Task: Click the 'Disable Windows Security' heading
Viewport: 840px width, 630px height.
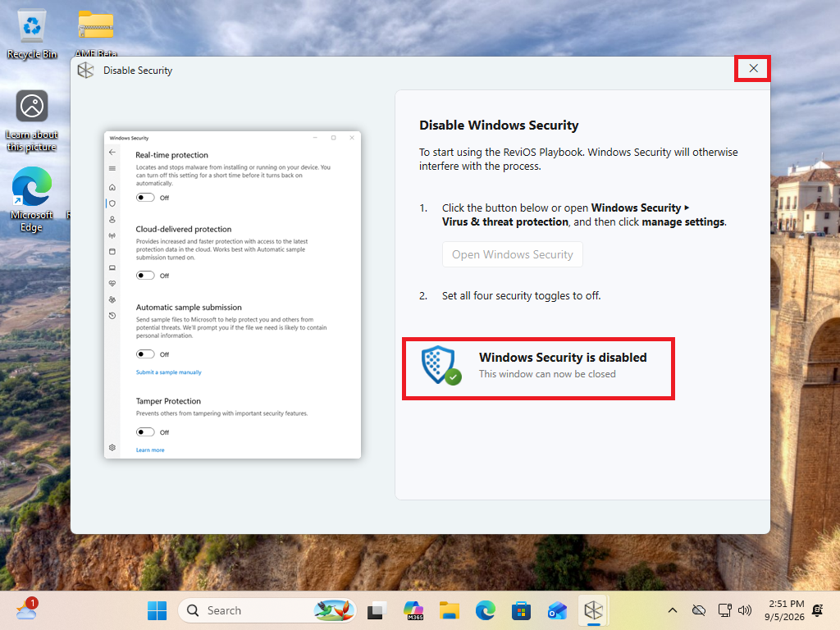Action: (x=499, y=125)
